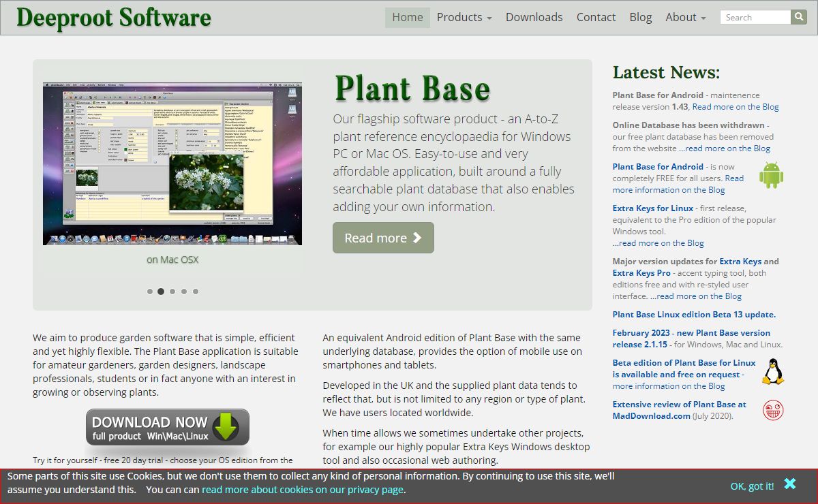Image resolution: width=818 pixels, height=504 pixels.
Task: Open Plant Base Linux edition Beta 13 update
Action: click(x=694, y=315)
